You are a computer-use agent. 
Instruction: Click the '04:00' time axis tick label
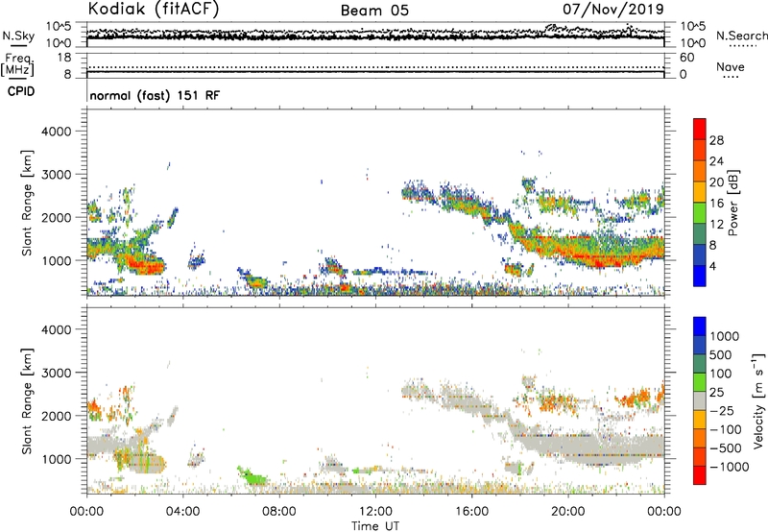182,512
